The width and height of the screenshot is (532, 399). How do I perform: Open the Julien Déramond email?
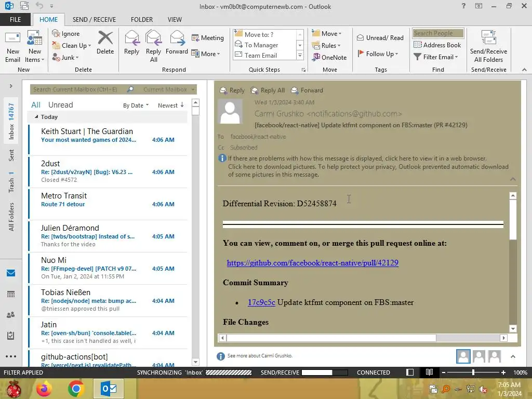click(x=108, y=236)
